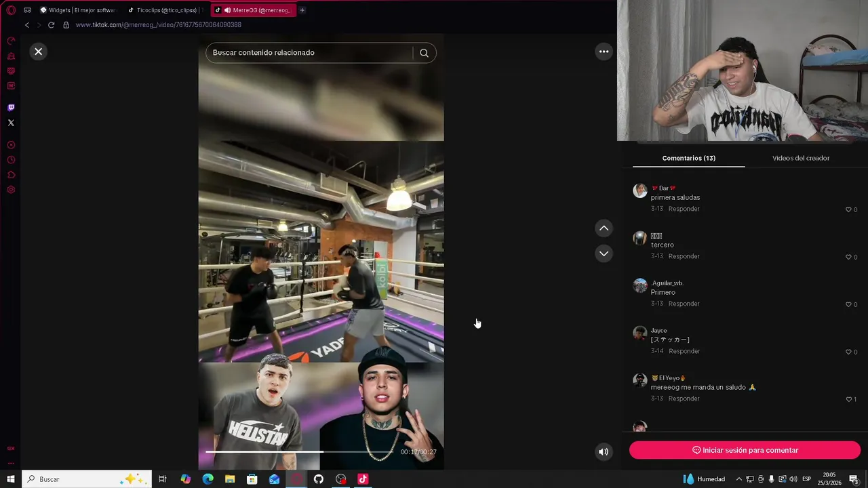Open the player icon in sidebar

coord(11,145)
